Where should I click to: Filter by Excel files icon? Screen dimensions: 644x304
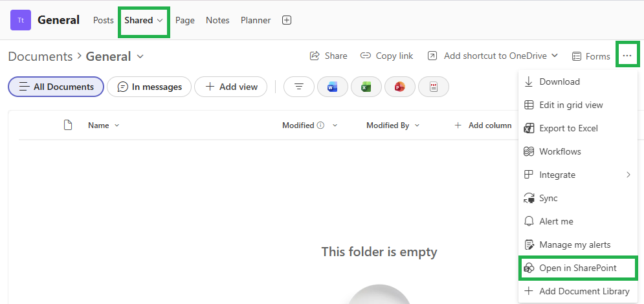[x=366, y=87]
